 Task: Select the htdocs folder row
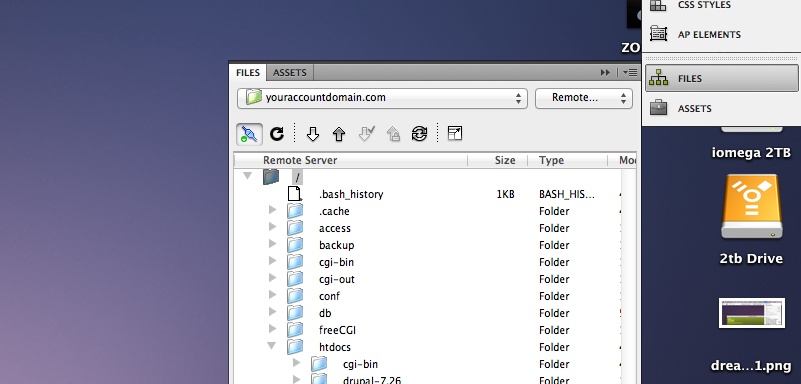(x=427, y=347)
